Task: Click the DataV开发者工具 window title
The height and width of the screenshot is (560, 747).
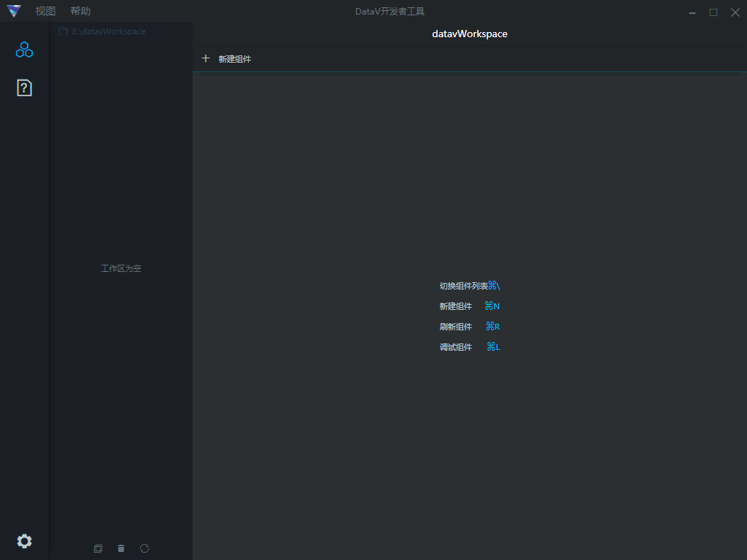Action: [390, 12]
